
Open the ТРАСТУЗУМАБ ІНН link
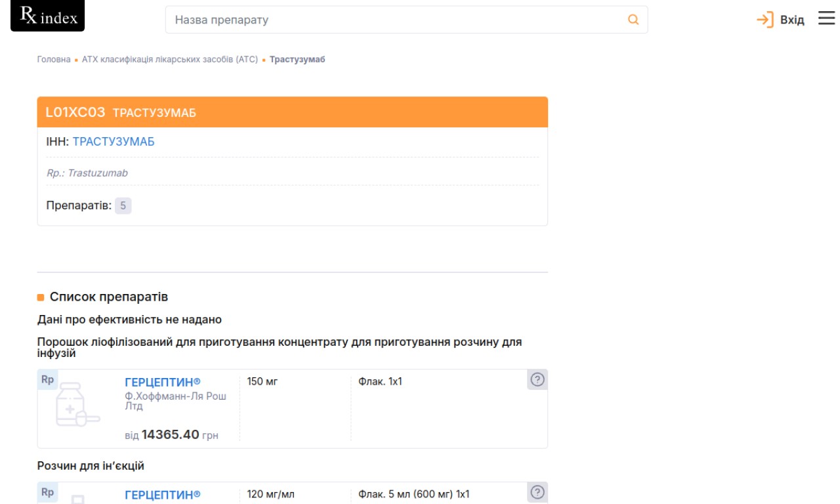[114, 142]
